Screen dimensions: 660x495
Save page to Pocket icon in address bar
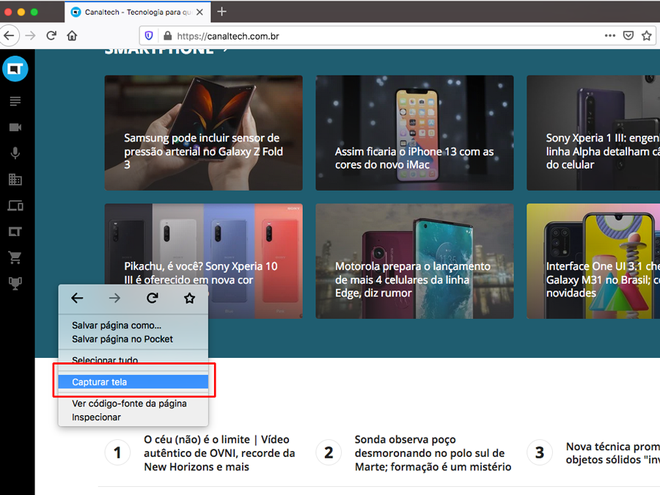click(628, 36)
